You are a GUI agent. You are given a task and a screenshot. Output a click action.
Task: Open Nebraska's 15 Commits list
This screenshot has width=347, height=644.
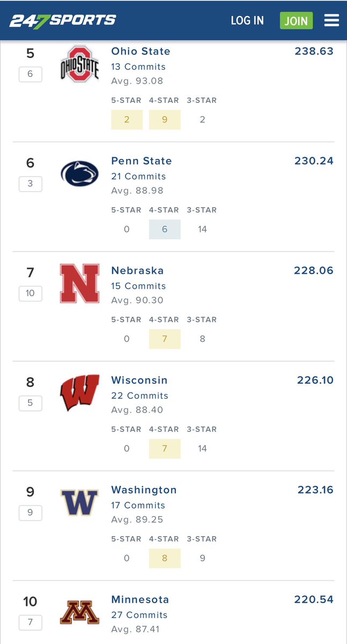tap(138, 286)
